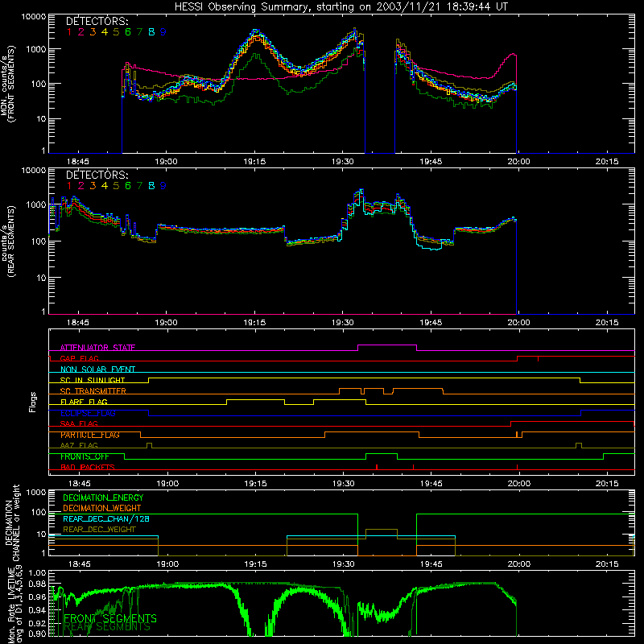
Task: Select the ATTENUATOR_STATE flag label
Action: tap(97, 348)
